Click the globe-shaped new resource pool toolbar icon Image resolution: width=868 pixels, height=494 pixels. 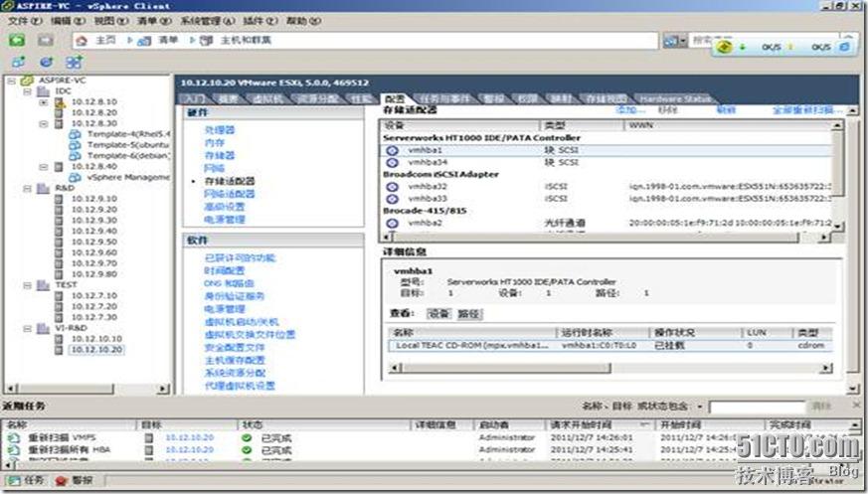pos(46,62)
